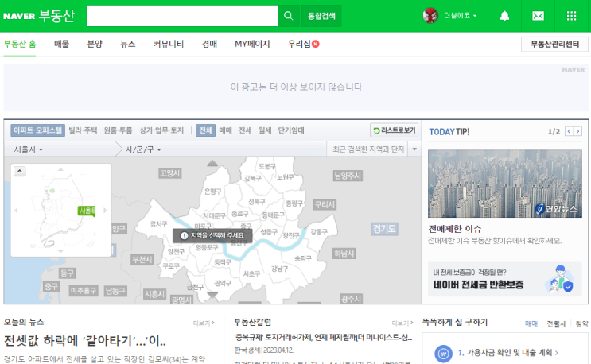The width and height of the screenshot is (591, 364).
Task: Open the 경매 tab
Action: (209, 44)
